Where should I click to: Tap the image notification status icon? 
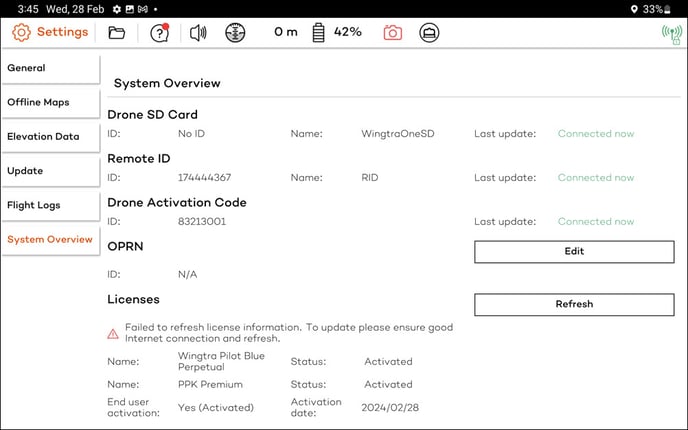129,9
